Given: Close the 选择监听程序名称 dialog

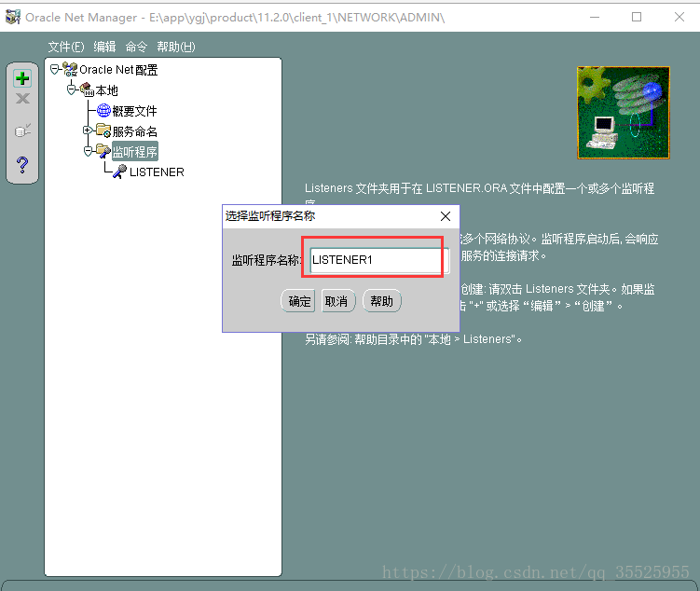Looking at the screenshot, I should 446,216.
